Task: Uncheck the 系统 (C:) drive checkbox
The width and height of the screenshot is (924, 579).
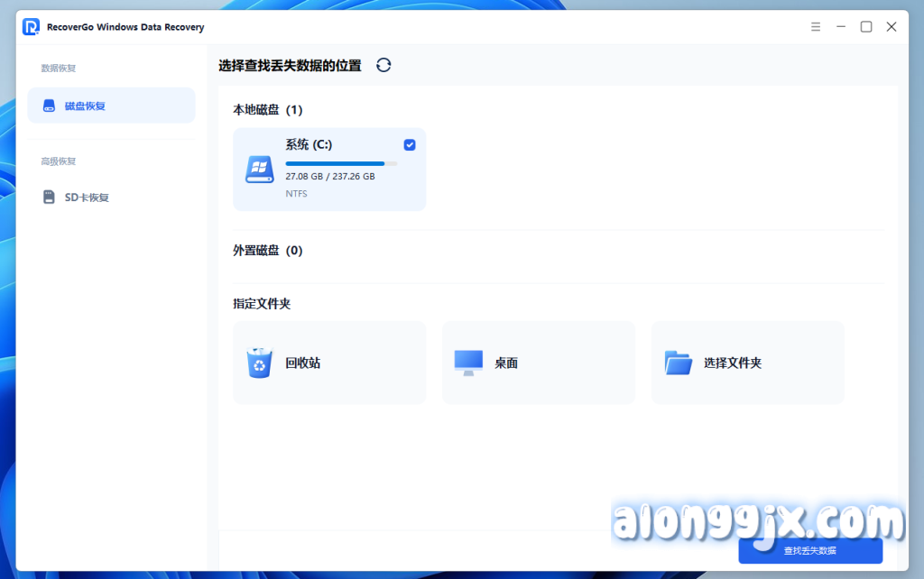Action: pyautogui.click(x=410, y=144)
